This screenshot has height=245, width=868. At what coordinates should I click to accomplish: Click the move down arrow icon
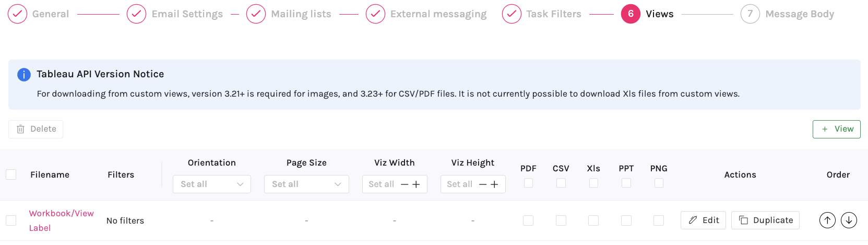tap(849, 220)
